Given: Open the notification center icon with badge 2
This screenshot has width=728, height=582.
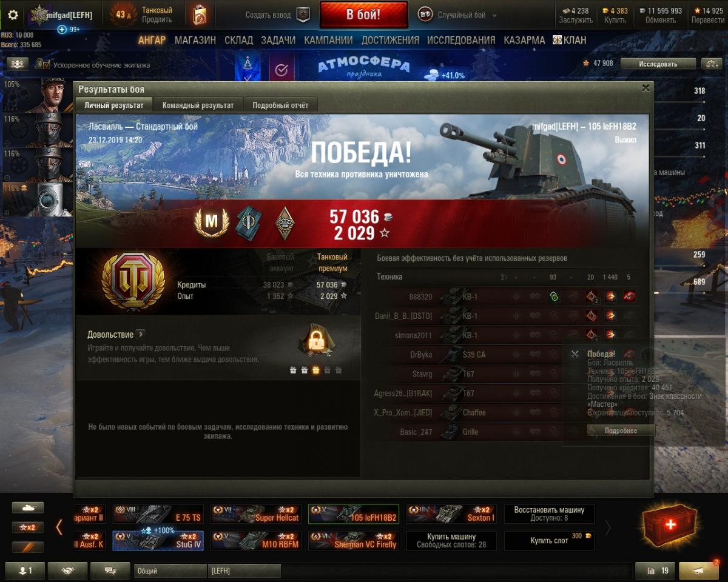Looking at the screenshot, I should pos(699,570).
